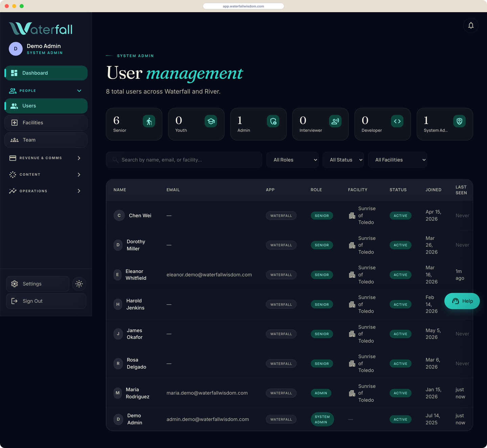Click the Youth graduation cap icon
Screen dimensions: 487x448
click(211, 121)
